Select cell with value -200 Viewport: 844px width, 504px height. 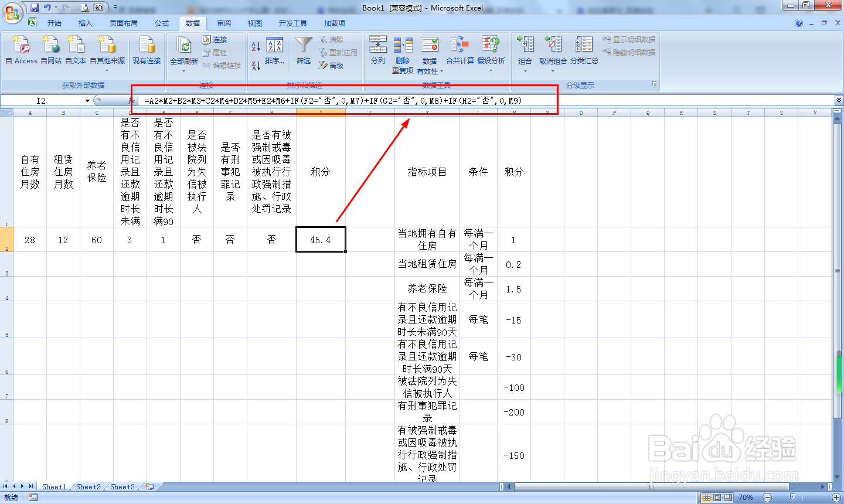(514, 412)
